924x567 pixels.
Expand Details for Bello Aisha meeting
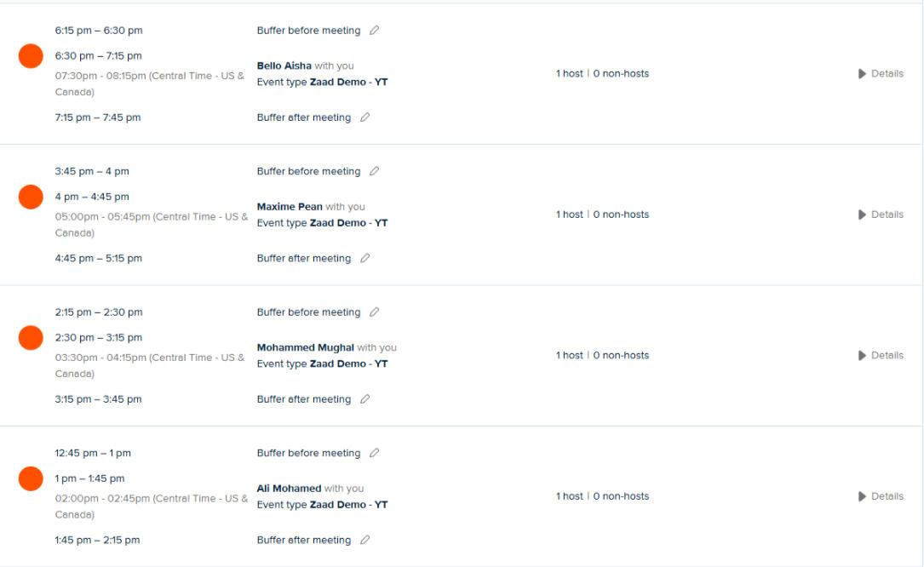(881, 74)
